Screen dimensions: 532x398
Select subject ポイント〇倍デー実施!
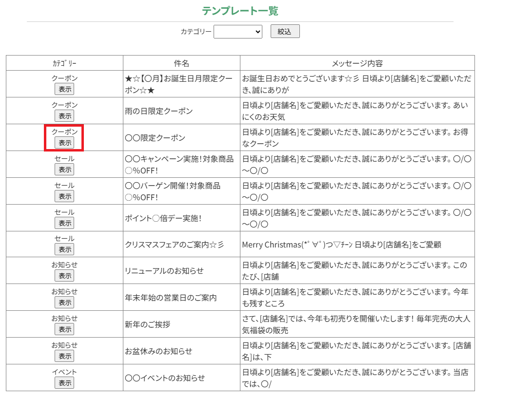tap(163, 218)
